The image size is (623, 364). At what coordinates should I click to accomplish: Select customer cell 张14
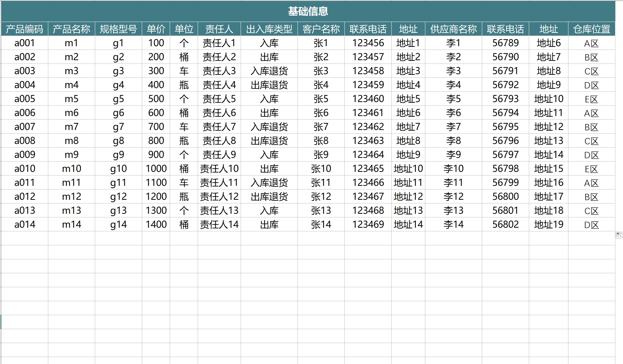[321, 224]
